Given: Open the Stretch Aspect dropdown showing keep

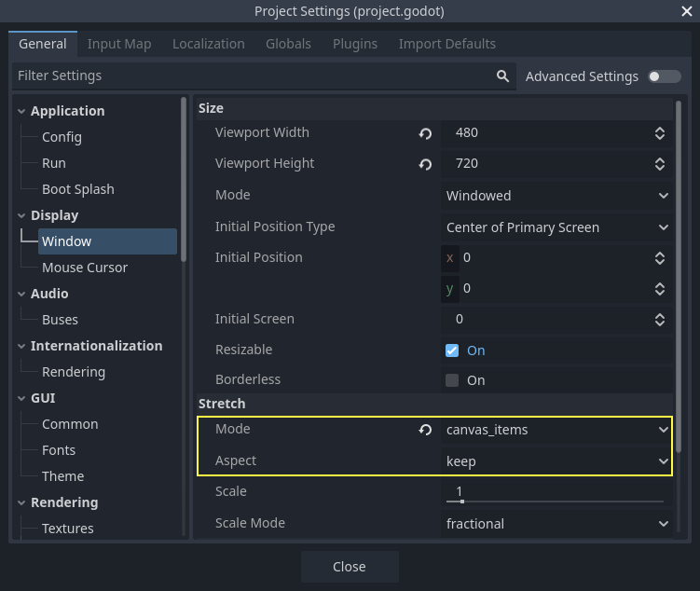Looking at the screenshot, I should [x=556, y=461].
